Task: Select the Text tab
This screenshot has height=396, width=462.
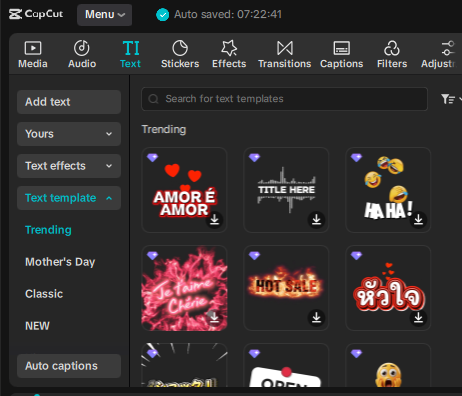Action: pos(130,54)
